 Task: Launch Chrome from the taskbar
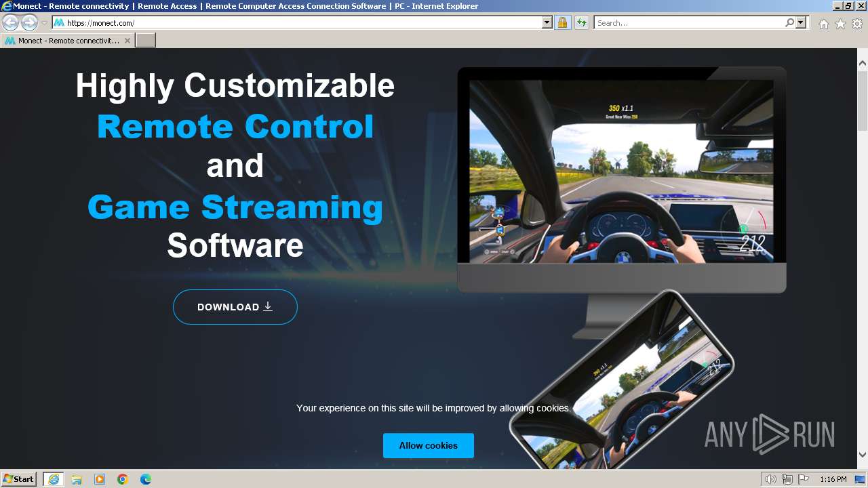(123, 479)
